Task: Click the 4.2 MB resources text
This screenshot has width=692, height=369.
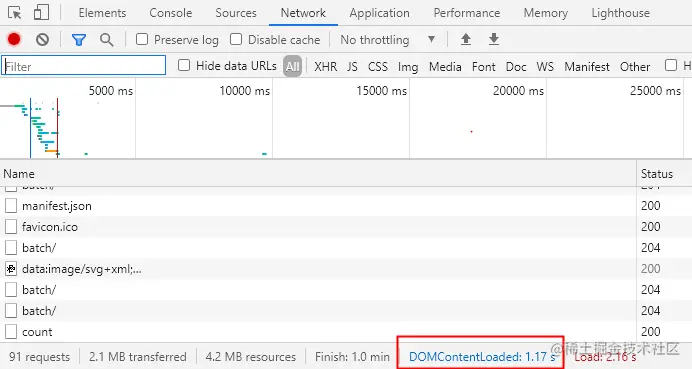Action: tap(251, 357)
